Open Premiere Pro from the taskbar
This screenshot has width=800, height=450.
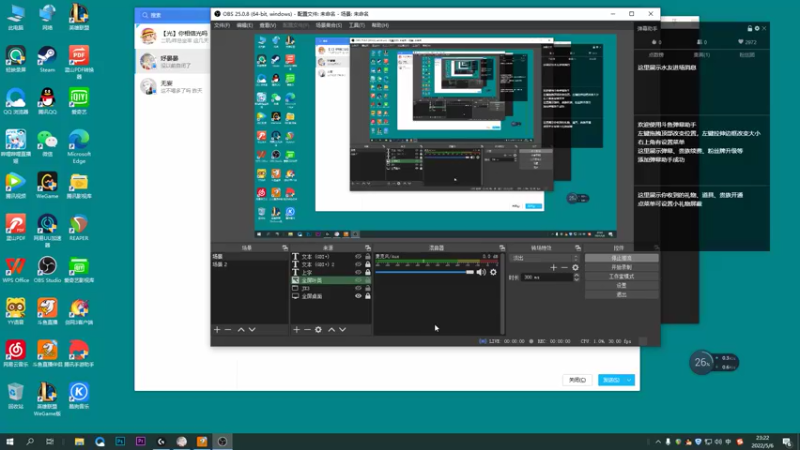[140, 441]
